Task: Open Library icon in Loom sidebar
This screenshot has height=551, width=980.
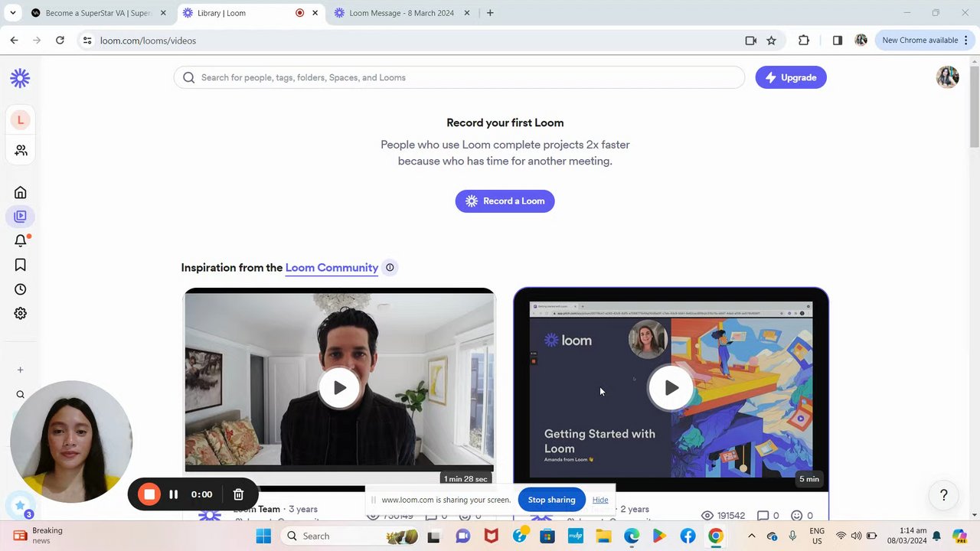Action: click(x=21, y=217)
